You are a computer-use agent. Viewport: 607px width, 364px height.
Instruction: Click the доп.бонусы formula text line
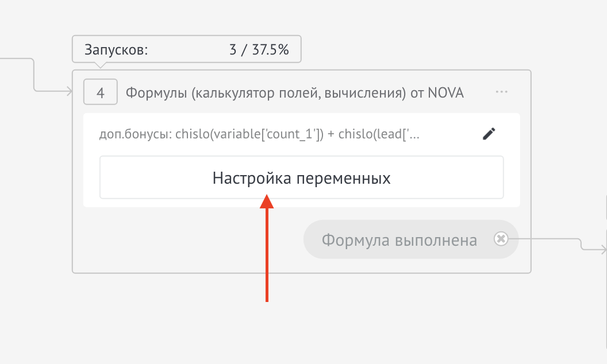coord(259,134)
